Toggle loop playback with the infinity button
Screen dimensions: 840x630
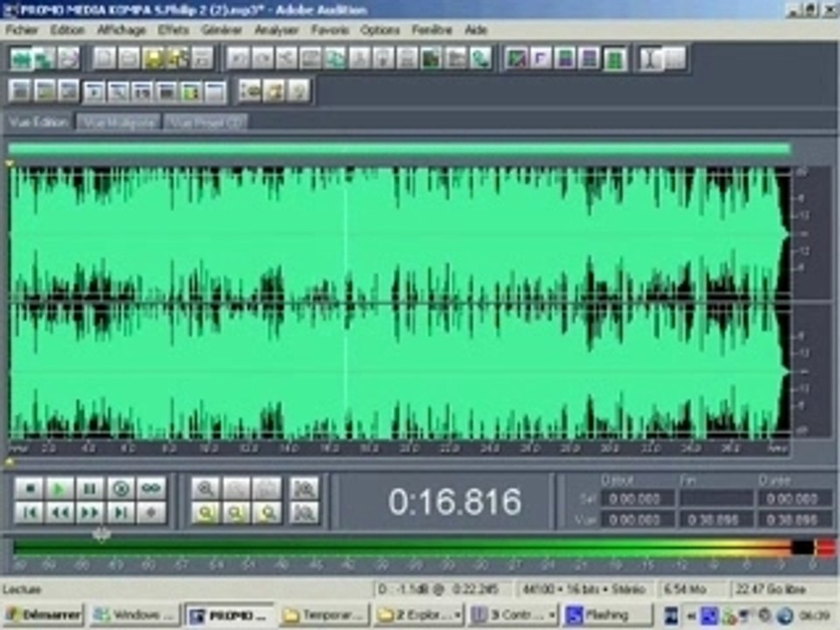pyautogui.click(x=151, y=488)
